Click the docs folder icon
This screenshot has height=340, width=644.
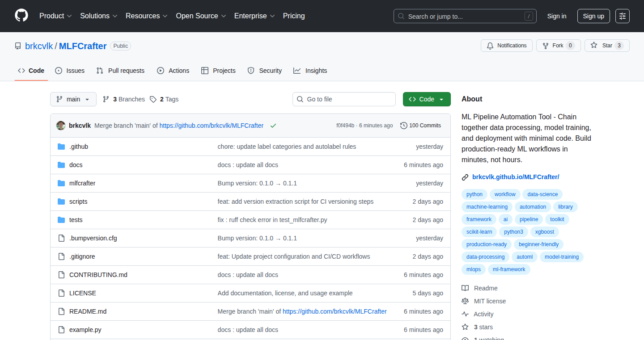click(61, 165)
